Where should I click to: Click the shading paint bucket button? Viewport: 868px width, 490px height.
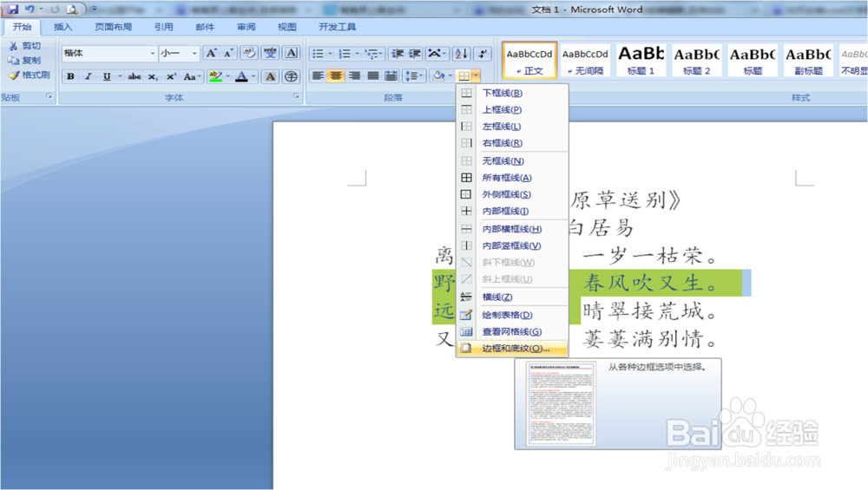(x=438, y=75)
